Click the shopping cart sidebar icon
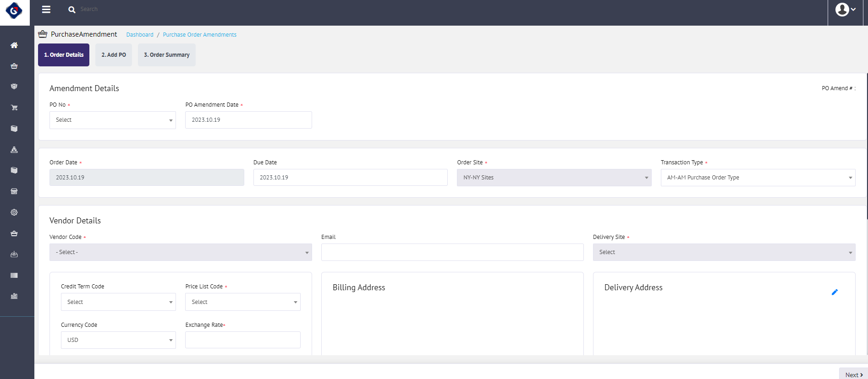The width and height of the screenshot is (868, 379). pyautogui.click(x=14, y=108)
